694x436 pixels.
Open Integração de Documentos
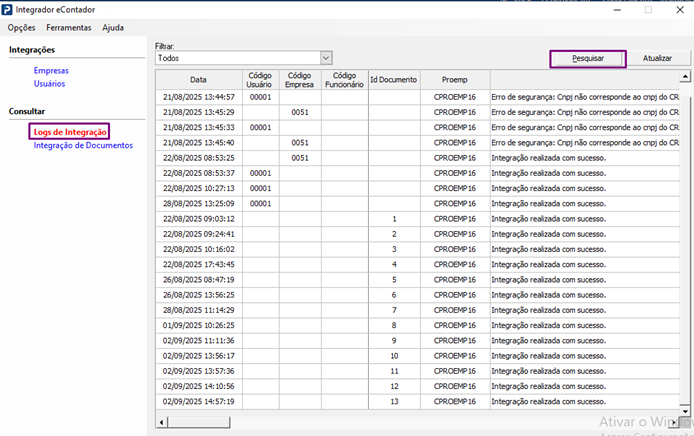83,145
